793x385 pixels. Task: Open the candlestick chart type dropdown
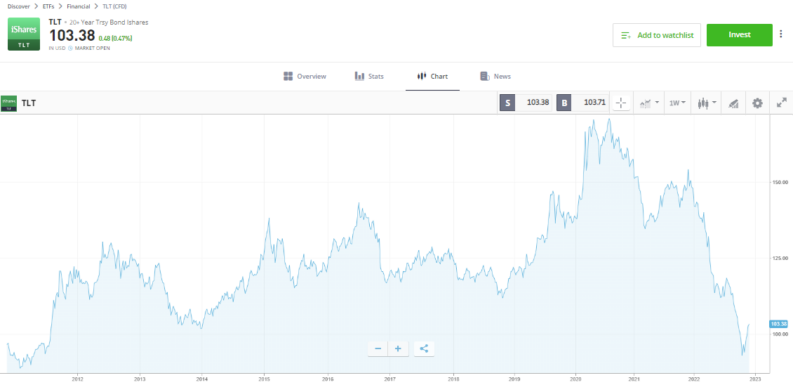tap(707, 103)
